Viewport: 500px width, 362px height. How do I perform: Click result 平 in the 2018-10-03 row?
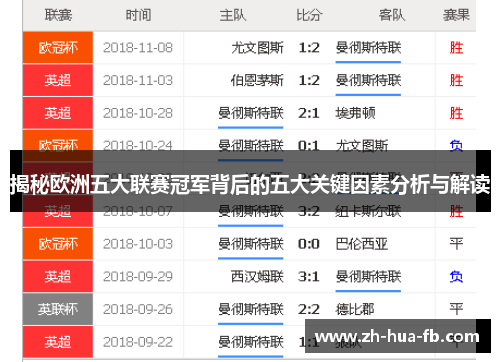click(456, 244)
